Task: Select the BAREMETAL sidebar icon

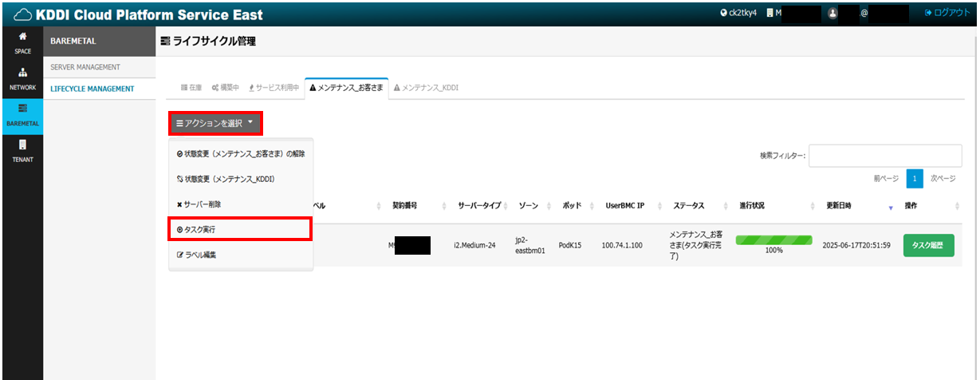Action: pos(22,116)
